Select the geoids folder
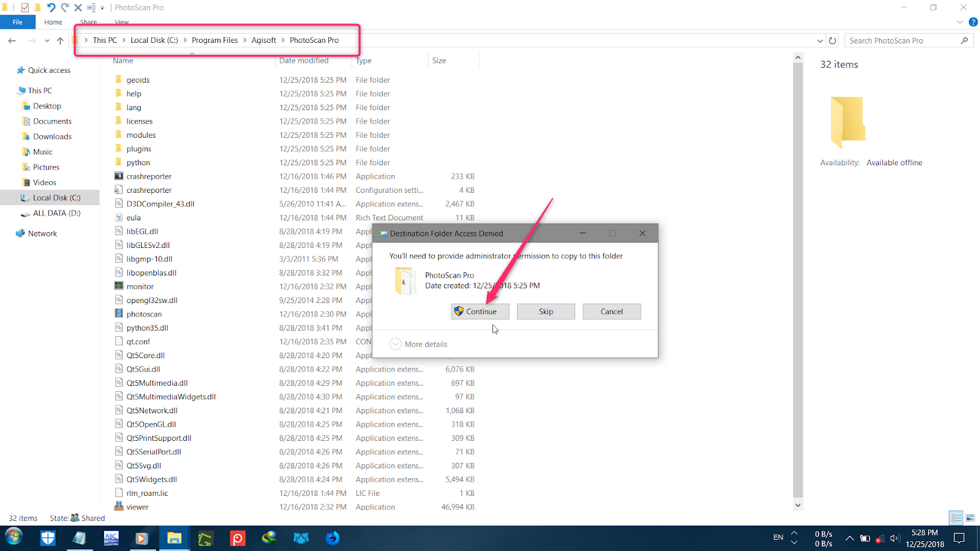 pyautogui.click(x=138, y=80)
